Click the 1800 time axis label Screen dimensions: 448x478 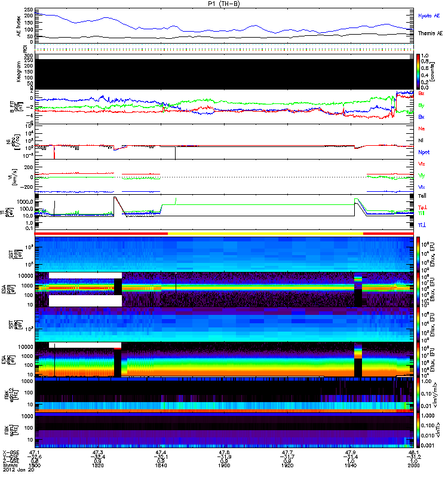(x=35, y=465)
